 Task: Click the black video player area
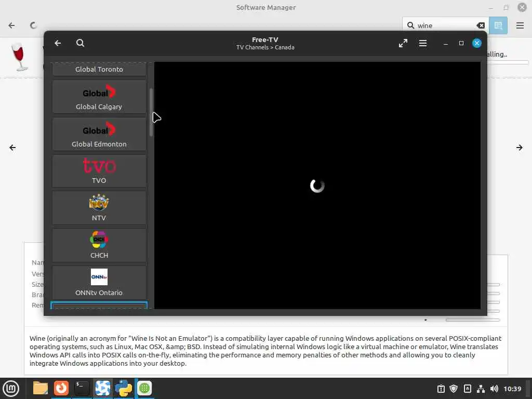pos(317,185)
